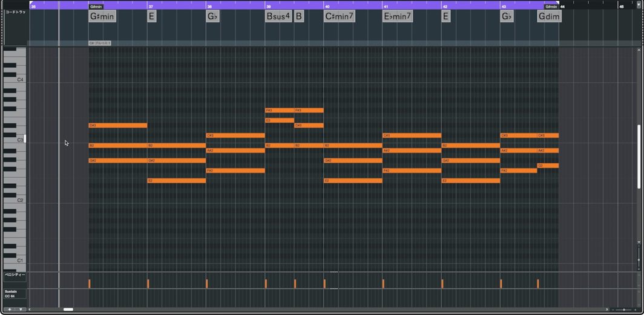Select the D#3 note under B chord
This screenshot has height=315, width=644.
(x=309, y=125)
